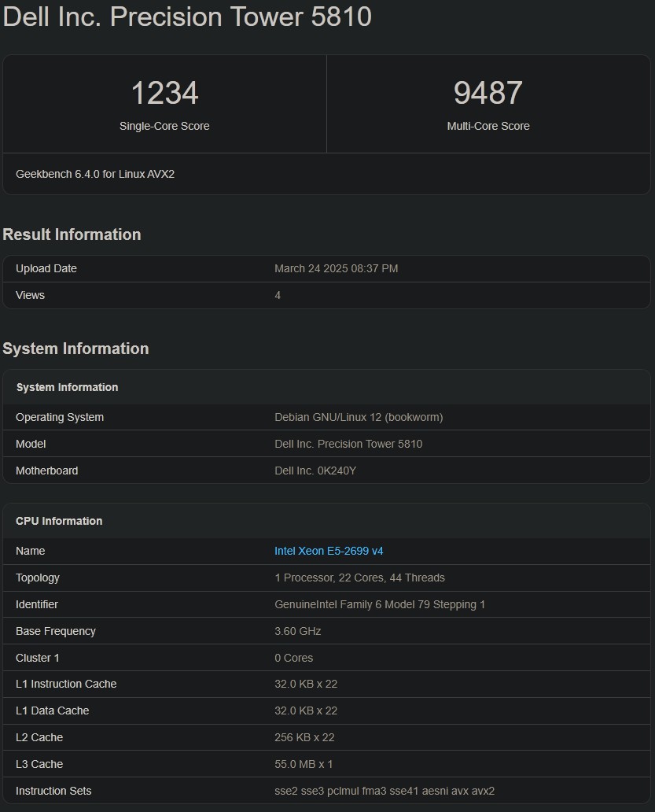Click the CPU Information table header
The image size is (655, 812).
coord(59,521)
